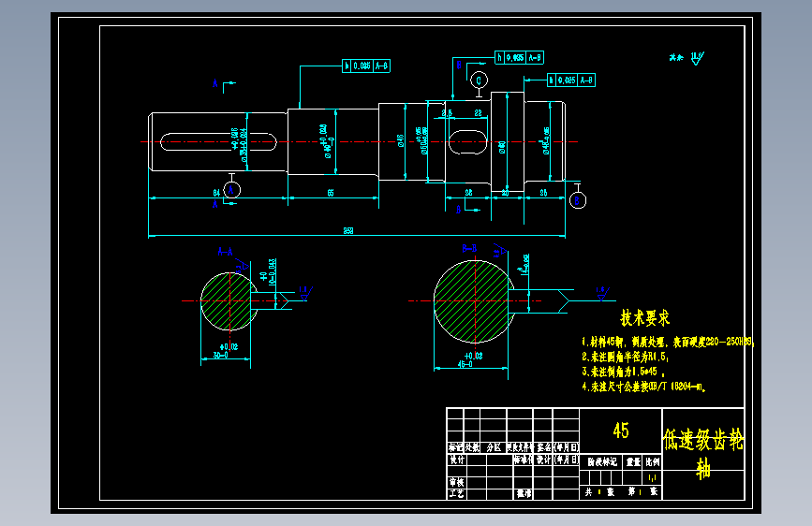Select the rightmost tolerance frame '0.025 A-B'
Image resolution: width=812 pixels, height=526 pixels.
point(571,80)
